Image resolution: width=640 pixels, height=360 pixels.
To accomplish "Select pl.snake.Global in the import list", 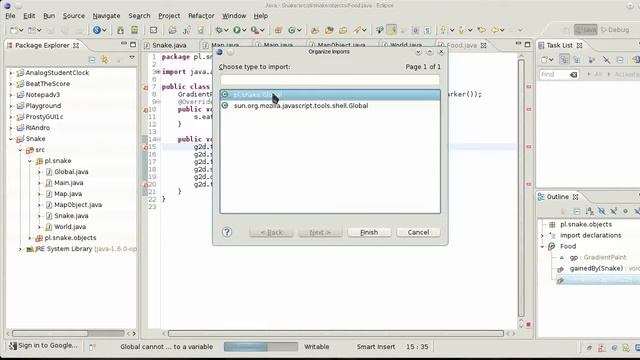I will pyautogui.click(x=330, y=95).
